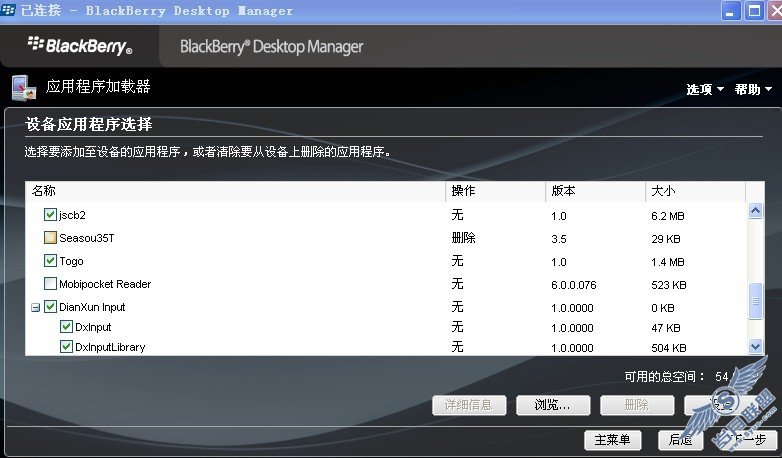Click version 6.0.0.076 cell
Image resolution: width=782 pixels, height=458 pixels.
click(574, 285)
